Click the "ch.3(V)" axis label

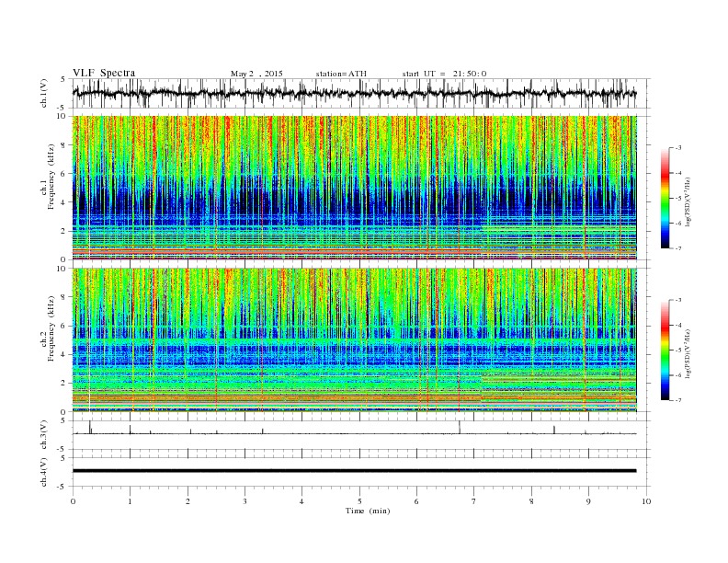(44, 435)
